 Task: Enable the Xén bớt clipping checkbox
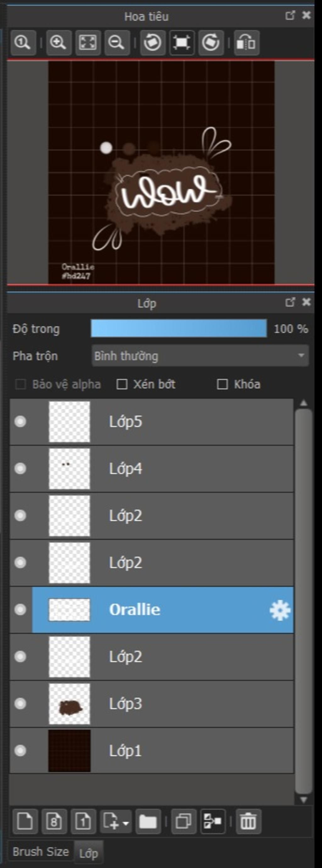click(x=122, y=384)
